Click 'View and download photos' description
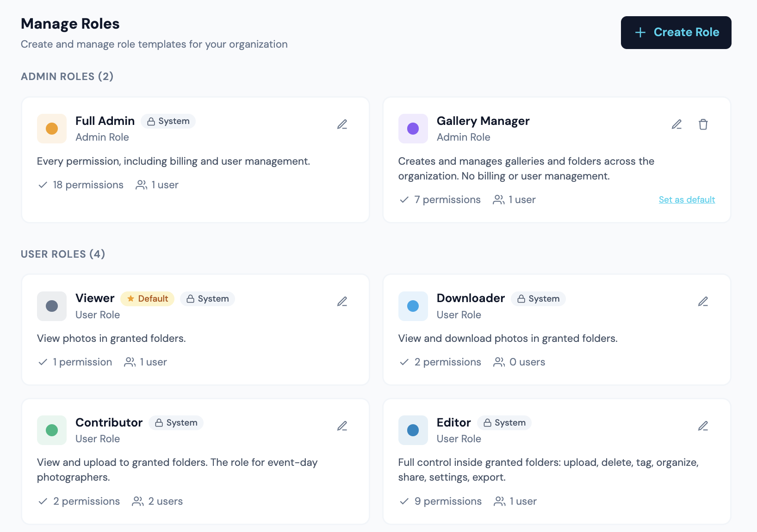757x532 pixels. 508,339
